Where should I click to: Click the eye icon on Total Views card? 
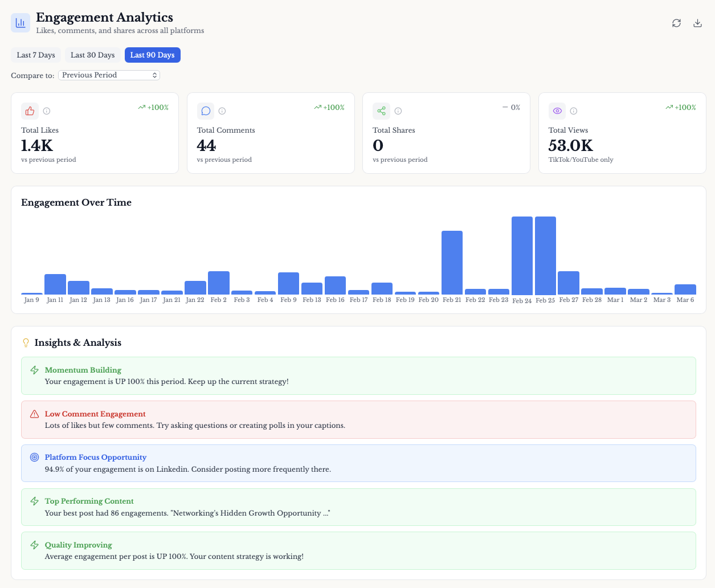click(557, 111)
